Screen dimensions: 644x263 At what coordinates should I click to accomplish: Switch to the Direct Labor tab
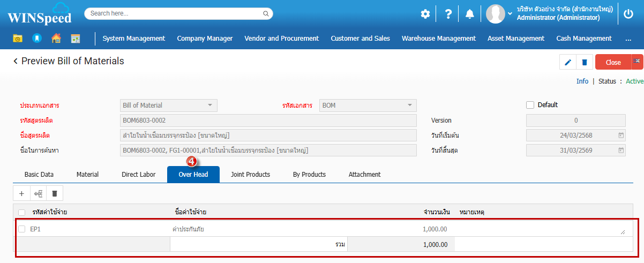point(138,175)
